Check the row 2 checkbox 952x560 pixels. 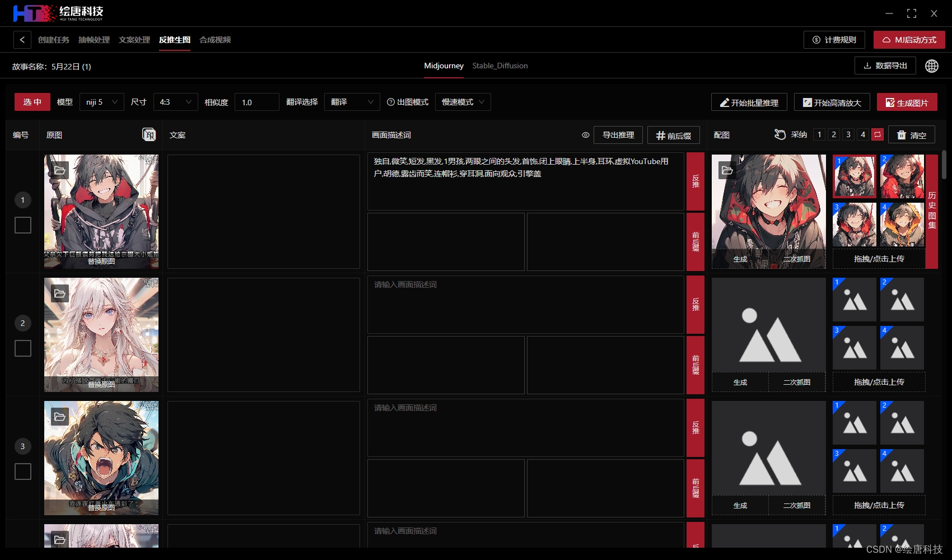tap(23, 348)
